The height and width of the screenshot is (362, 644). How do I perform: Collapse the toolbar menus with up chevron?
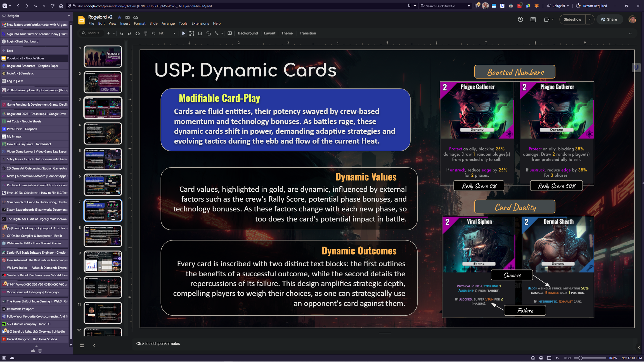(x=630, y=33)
